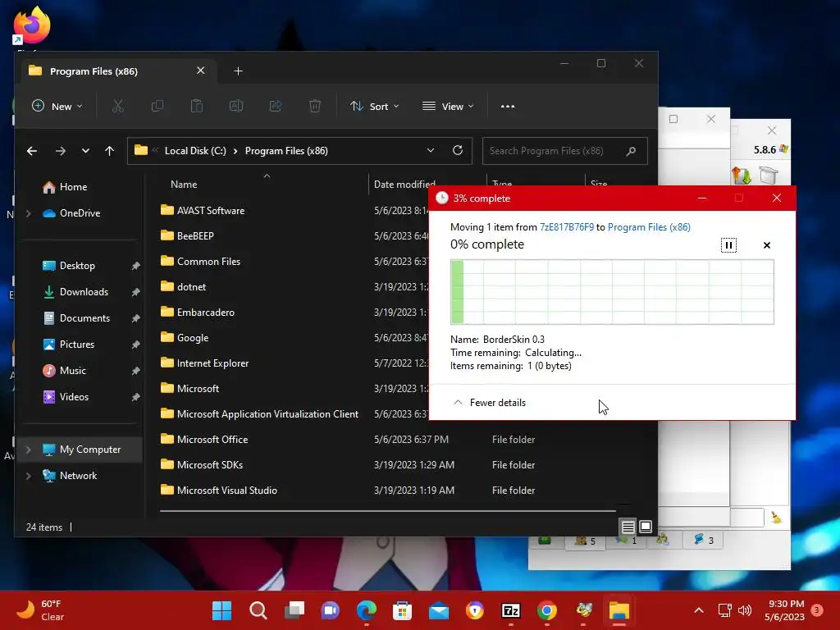Image resolution: width=840 pixels, height=630 pixels.
Task: Open the View dropdown
Action: pyautogui.click(x=448, y=106)
